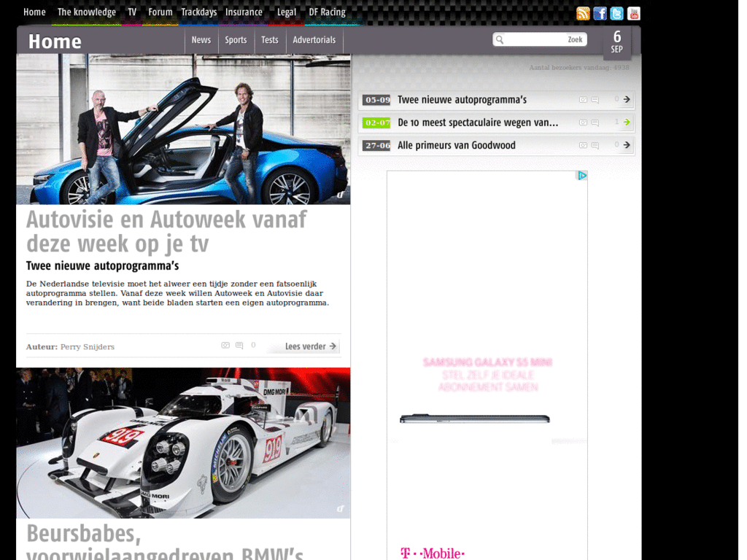Click the Zoek search button

(575, 39)
